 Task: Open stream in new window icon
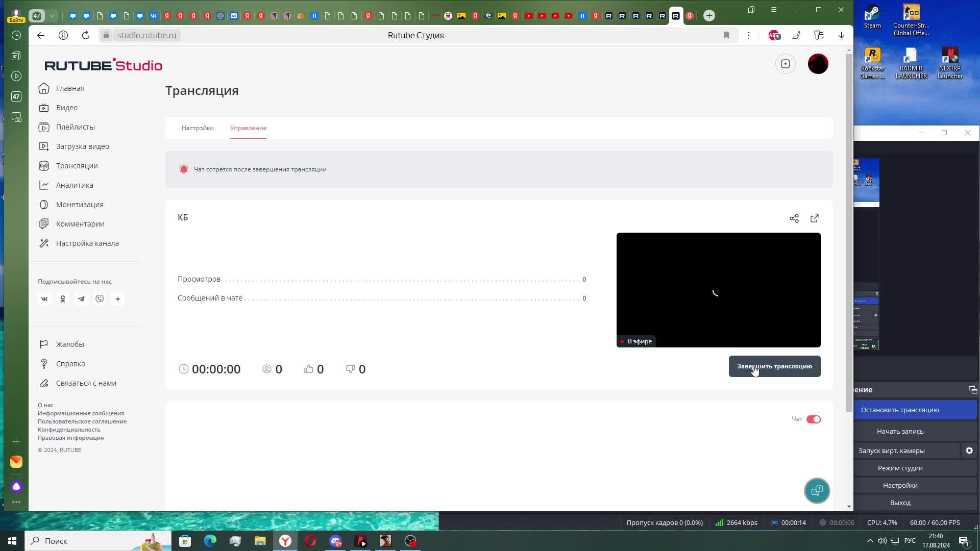coord(815,218)
